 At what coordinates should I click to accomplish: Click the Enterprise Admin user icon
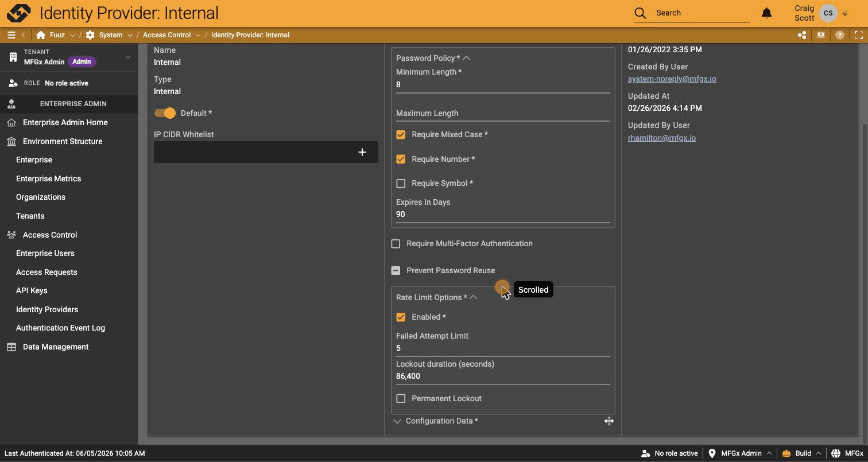tap(11, 104)
